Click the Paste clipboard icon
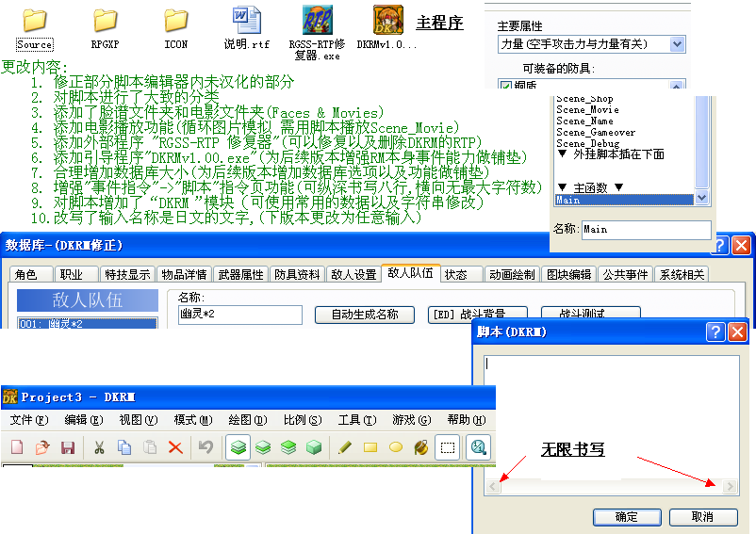756x534 pixels. point(151,447)
